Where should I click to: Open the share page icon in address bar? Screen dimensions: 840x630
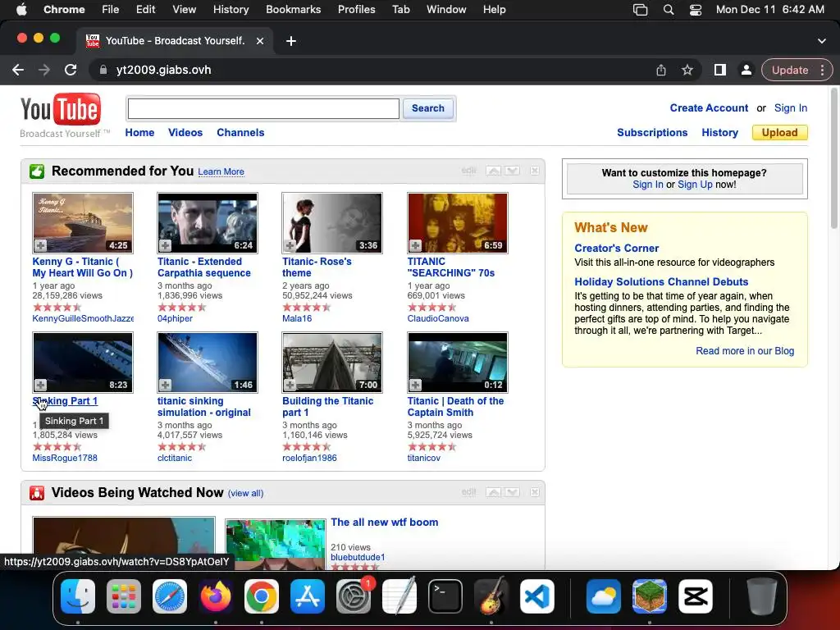[x=661, y=70]
